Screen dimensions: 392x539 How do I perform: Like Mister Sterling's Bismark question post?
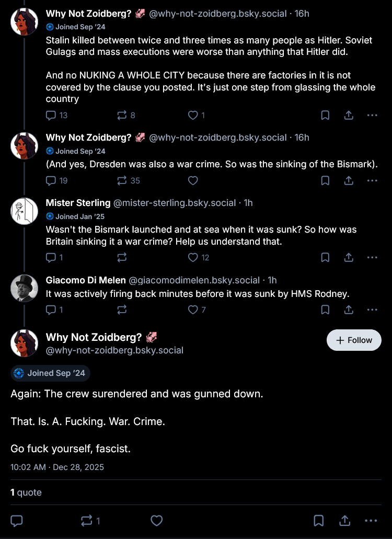coord(193,257)
